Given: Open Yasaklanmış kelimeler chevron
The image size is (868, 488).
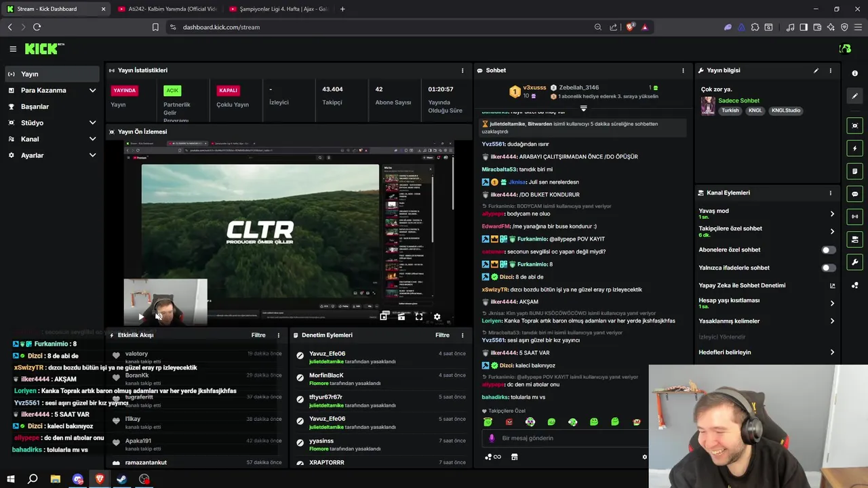Looking at the screenshot, I should coord(832,321).
